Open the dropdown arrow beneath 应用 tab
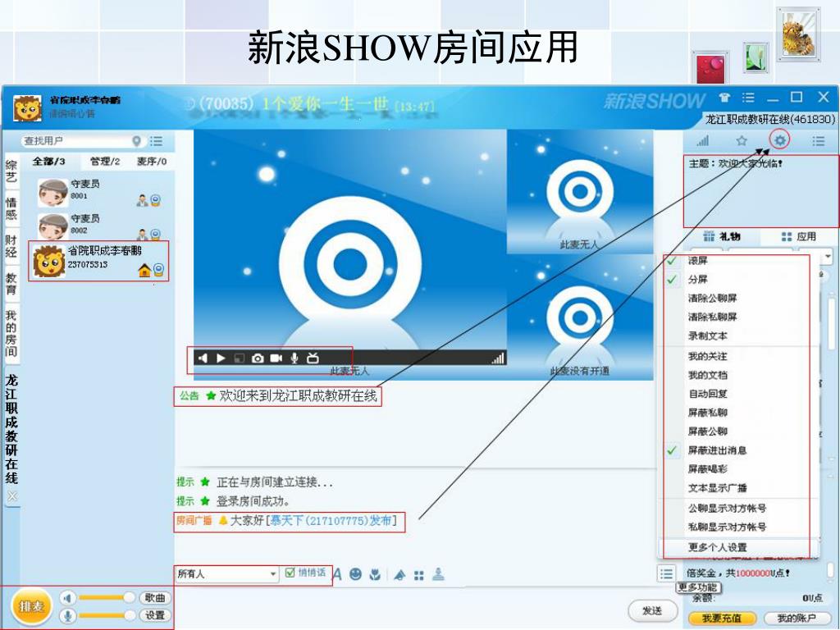 click(829, 257)
